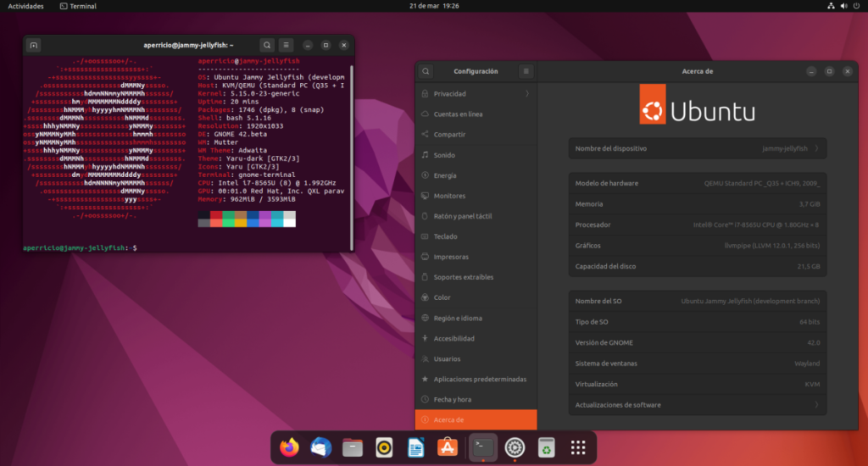Viewport: 868px width, 466px height.
Task: Open a new terminal tab button
Action: coord(34,45)
